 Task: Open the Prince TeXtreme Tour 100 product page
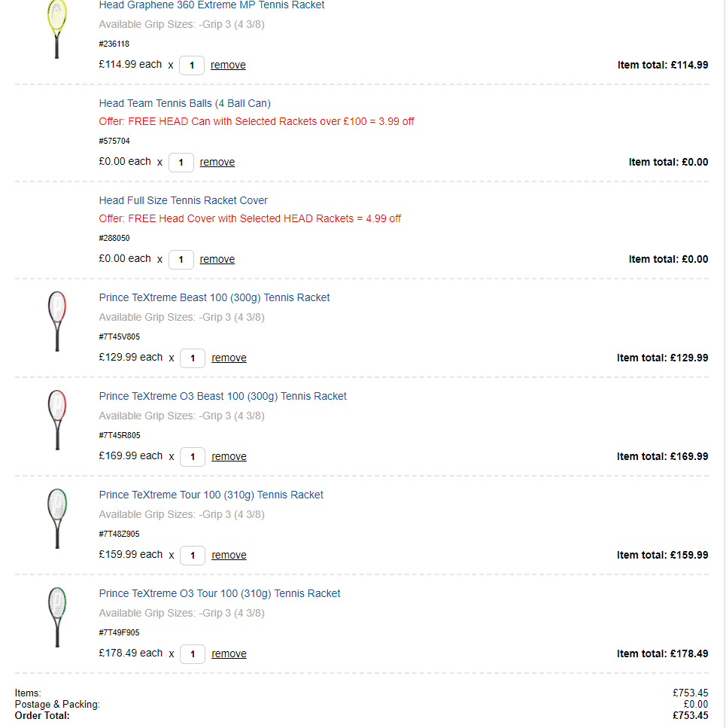(211, 495)
